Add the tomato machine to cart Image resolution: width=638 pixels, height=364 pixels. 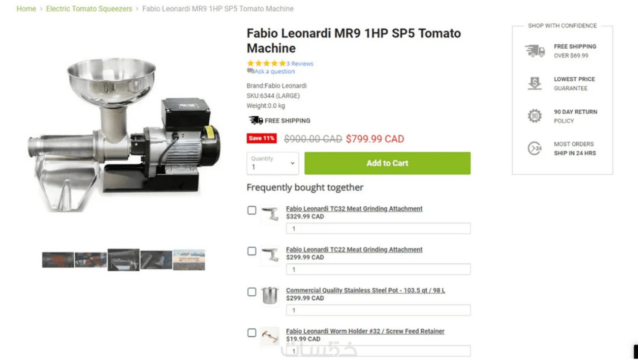coord(387,163)
